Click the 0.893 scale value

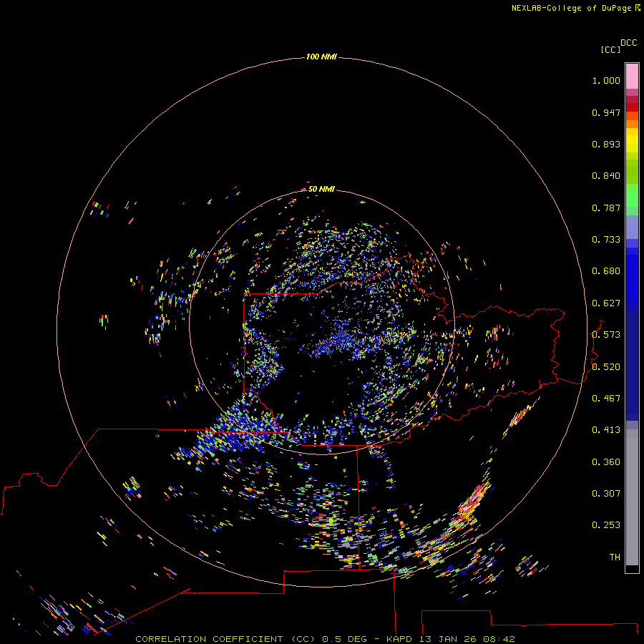(x=606, y=144)
